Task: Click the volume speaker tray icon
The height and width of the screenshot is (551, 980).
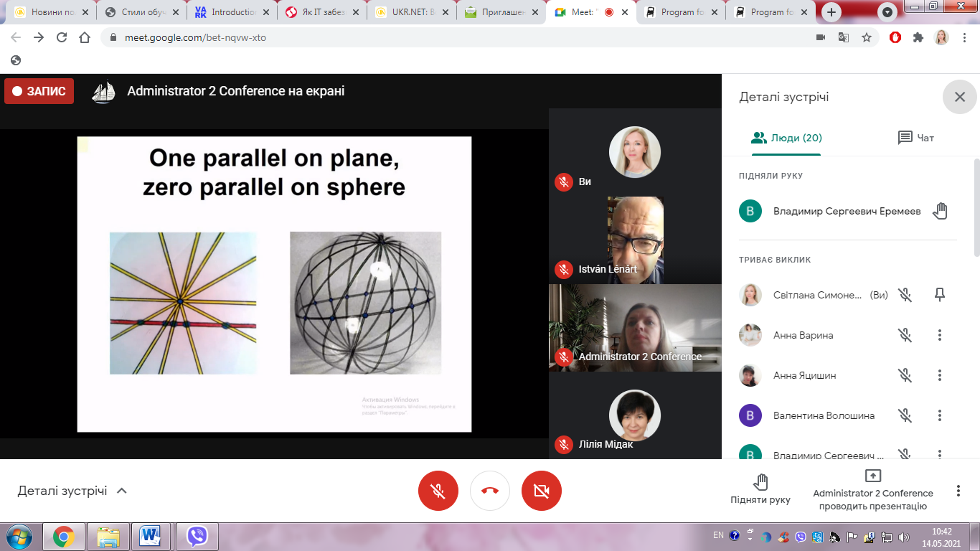Action: tap(903, 536)
